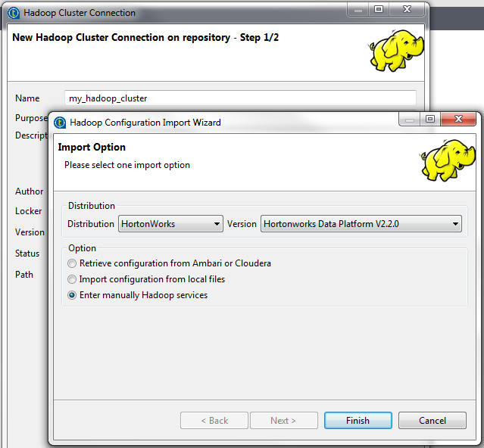Open the Version dropdown for Hortonworks Data Platform
484x448 pixels.
361,224
